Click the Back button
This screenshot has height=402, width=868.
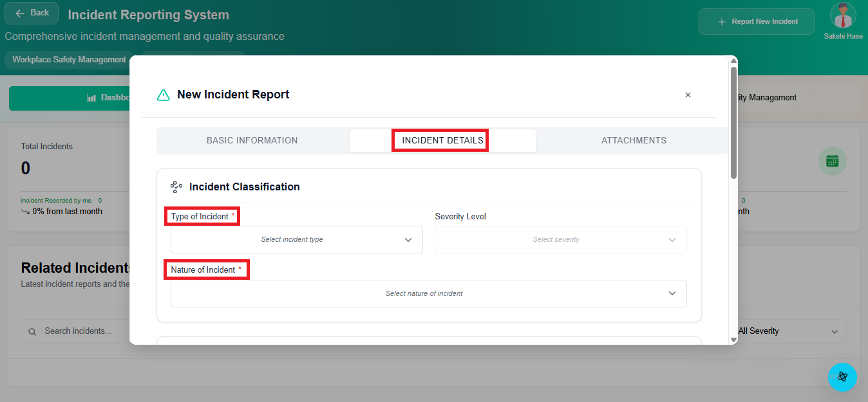point(32,13)
